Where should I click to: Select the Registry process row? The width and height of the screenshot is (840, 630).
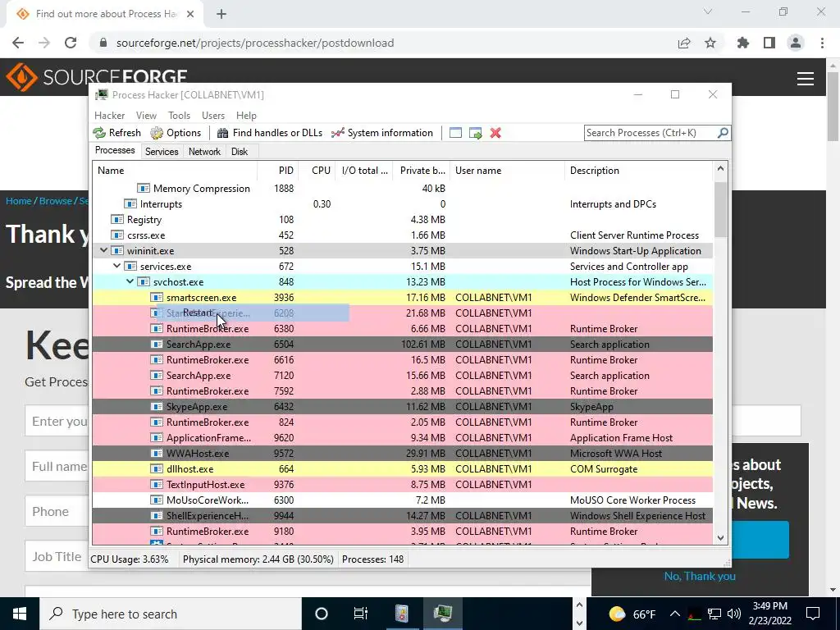click(x=402, y=219)
